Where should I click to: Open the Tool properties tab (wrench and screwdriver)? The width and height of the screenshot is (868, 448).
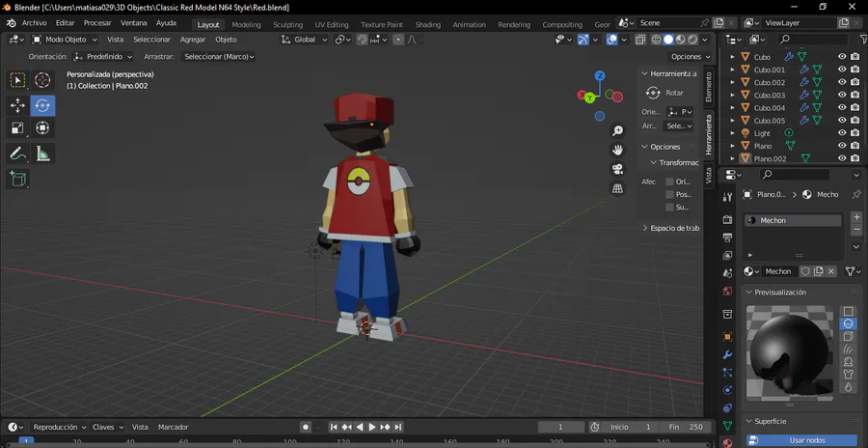pyautogui.click(x=727, y=197)
